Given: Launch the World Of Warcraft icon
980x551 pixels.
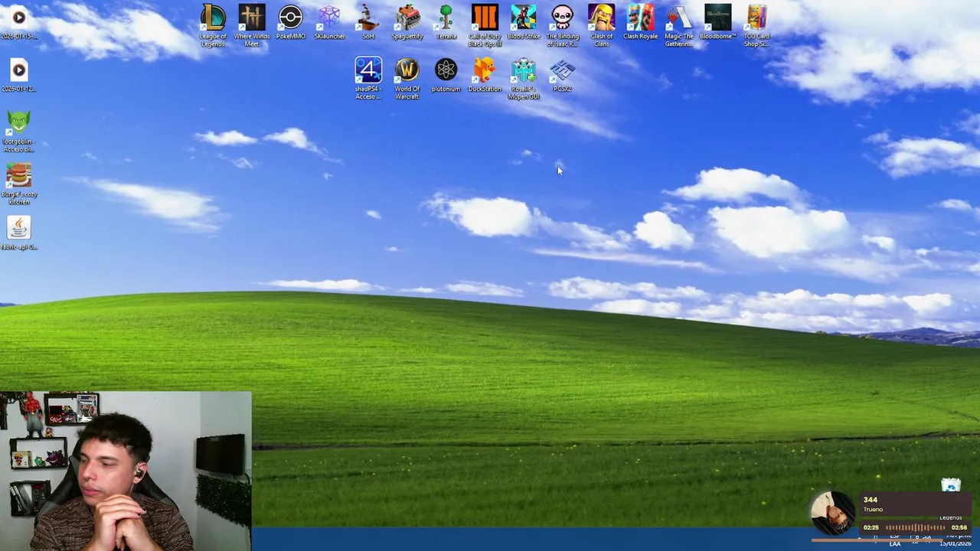Looking at the screenshot, I should pos(407,78).
